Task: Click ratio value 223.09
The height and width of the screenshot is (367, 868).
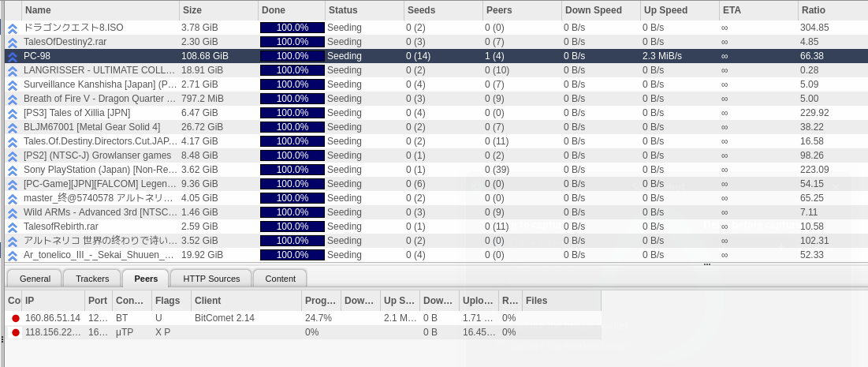Action: point(814,170)
